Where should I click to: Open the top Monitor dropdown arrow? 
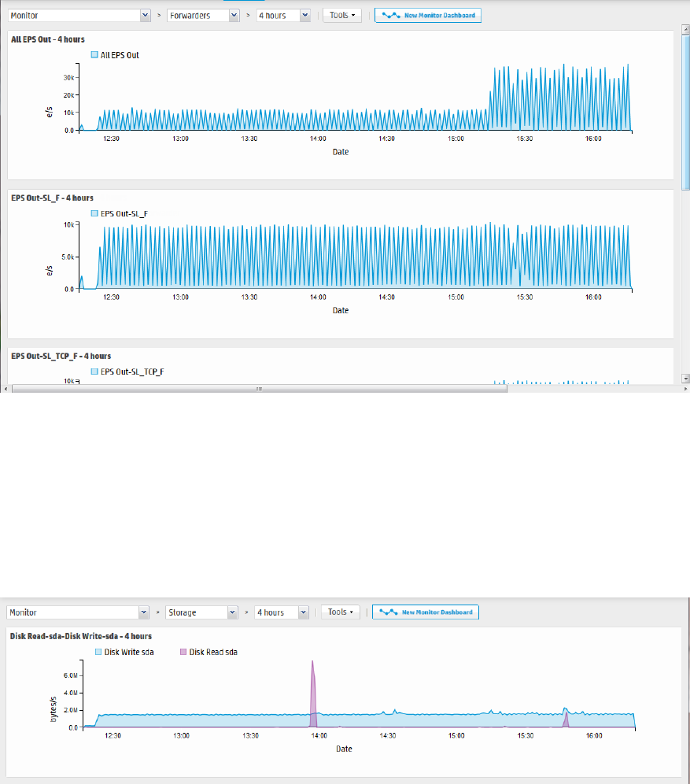click(145, 16)
